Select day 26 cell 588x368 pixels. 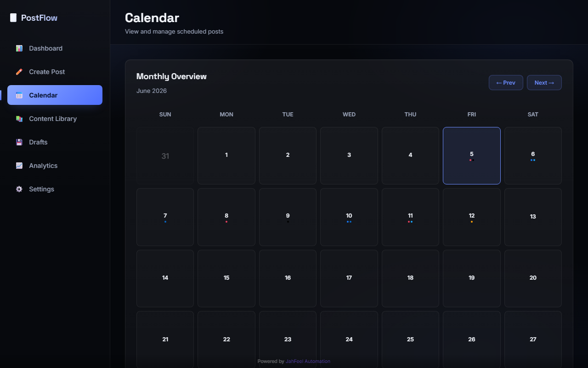pos(471,339)
